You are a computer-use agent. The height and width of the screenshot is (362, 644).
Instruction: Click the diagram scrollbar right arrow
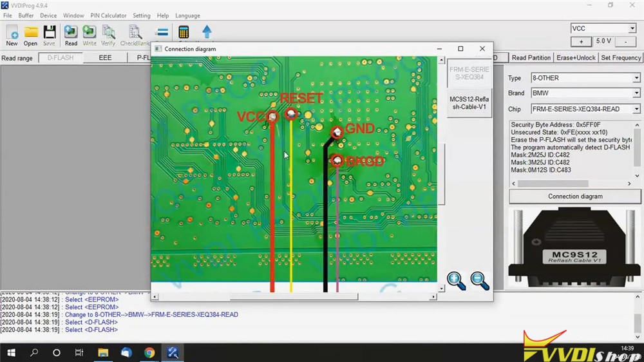[433, 297]
